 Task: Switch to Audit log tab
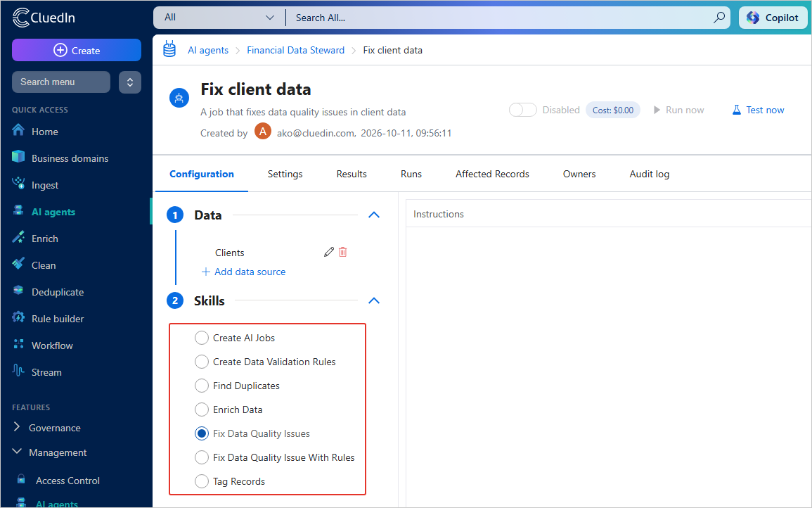(x=649, y=174)
